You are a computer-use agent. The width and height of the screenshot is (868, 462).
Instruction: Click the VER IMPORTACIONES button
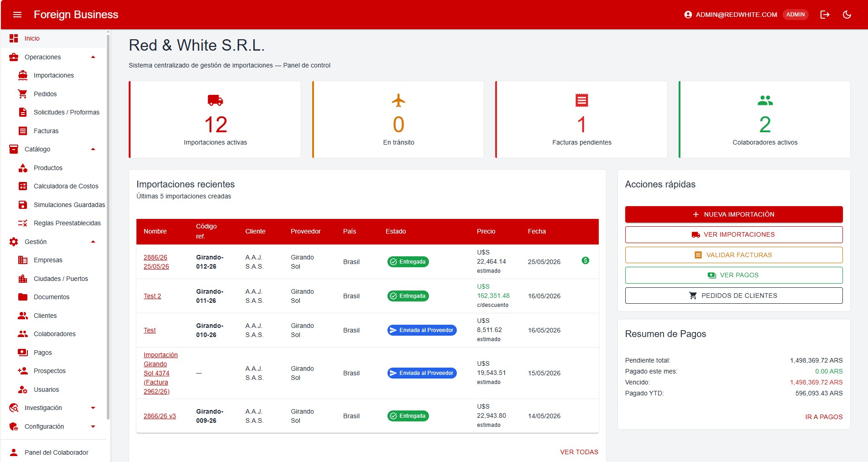point(734,234)
